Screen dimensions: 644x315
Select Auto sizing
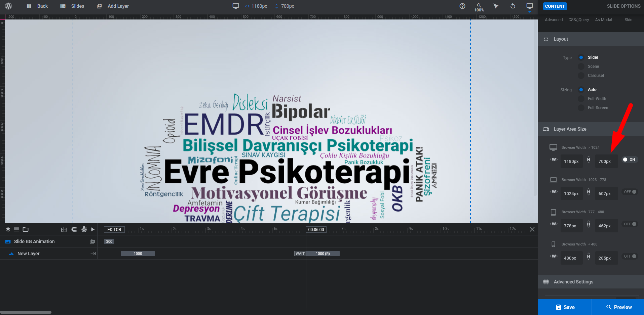click(581, 90)
